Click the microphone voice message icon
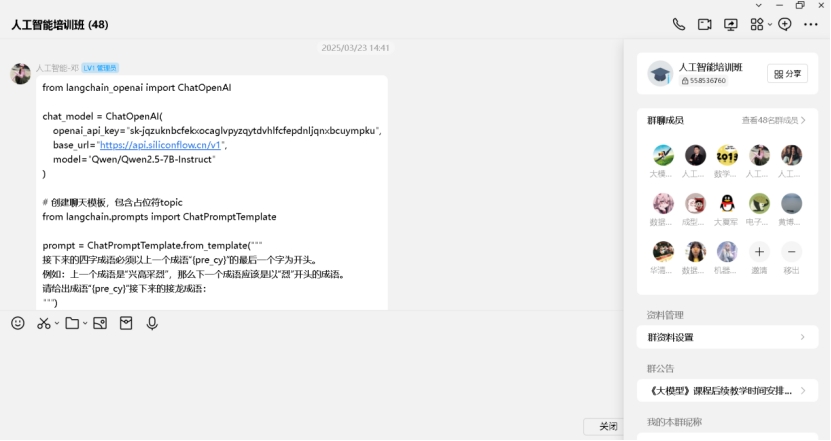 tap(152, 323)
